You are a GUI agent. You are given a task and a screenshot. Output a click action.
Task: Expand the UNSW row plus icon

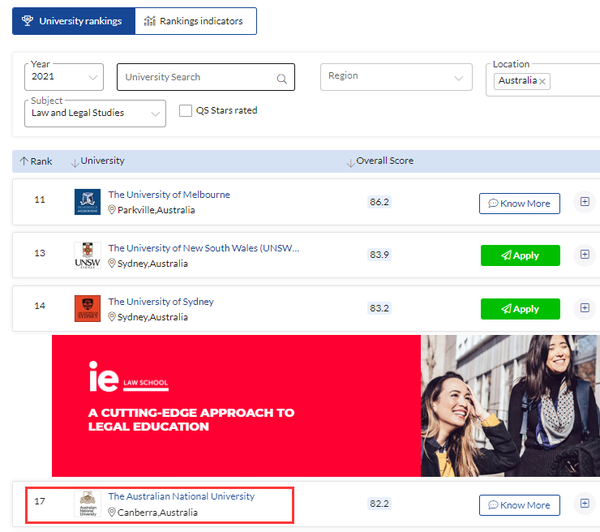pos(584,255)
